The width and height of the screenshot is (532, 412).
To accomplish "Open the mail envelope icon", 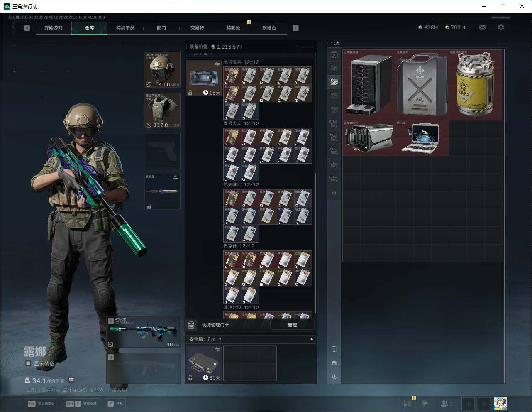I will (x=483, y=27).
